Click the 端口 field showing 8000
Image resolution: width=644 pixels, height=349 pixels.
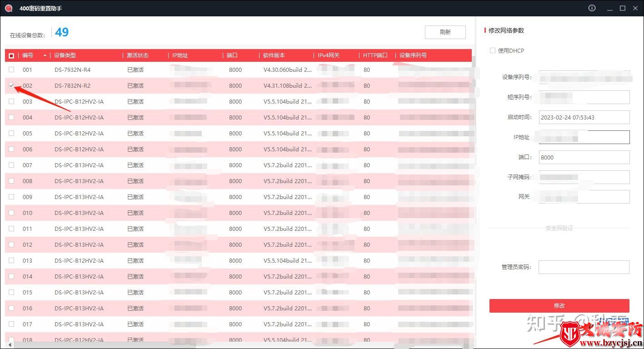click(x=584, y=157)
